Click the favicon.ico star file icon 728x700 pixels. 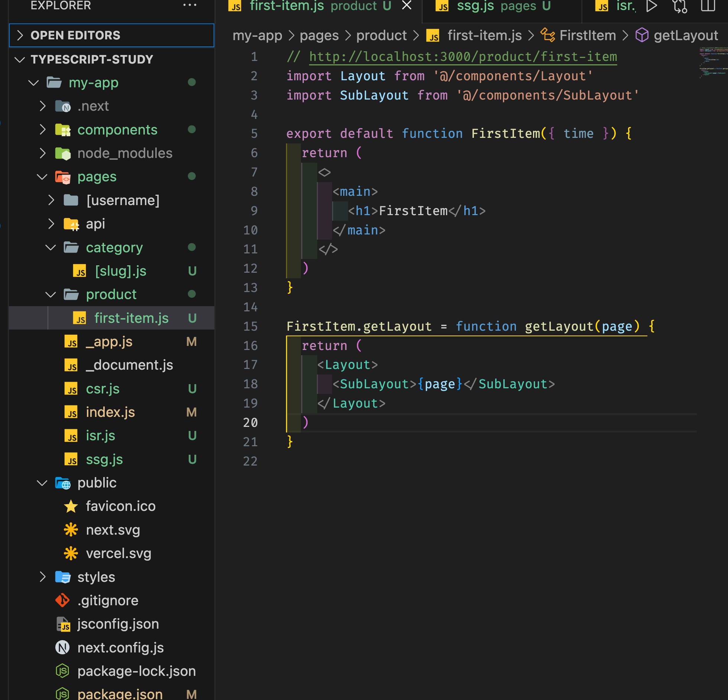tap(71, 506)
